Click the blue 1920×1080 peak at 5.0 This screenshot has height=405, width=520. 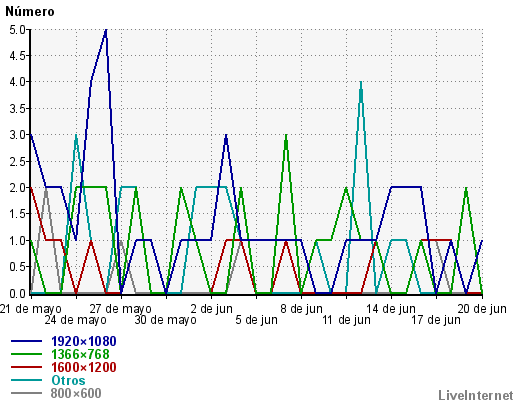(106, 30)
